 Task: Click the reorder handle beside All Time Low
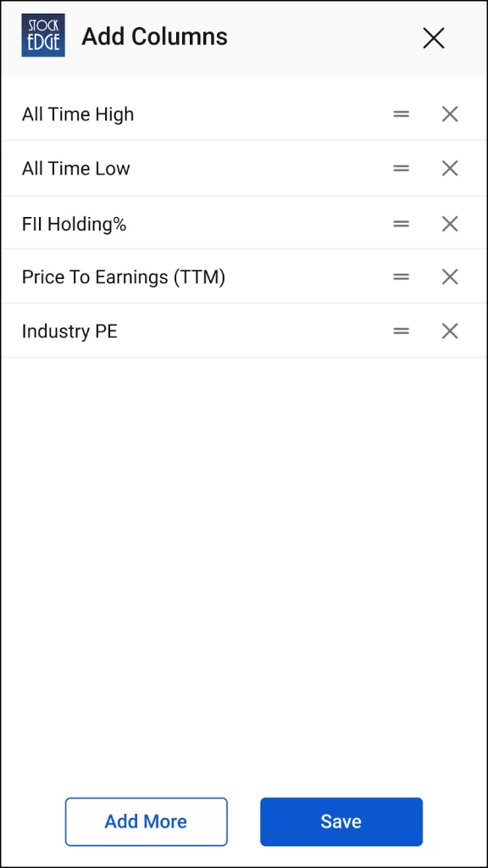click(401, 168)
